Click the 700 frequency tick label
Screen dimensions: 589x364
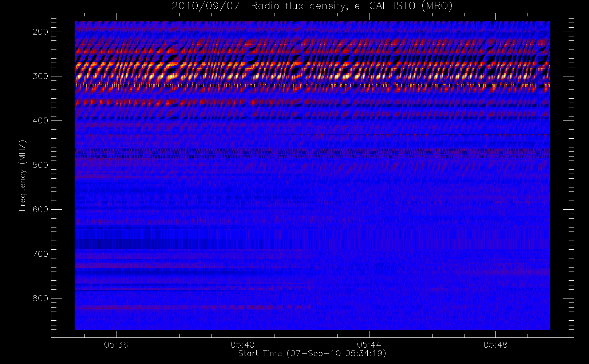pyautogui.click(x=40, y=254)
